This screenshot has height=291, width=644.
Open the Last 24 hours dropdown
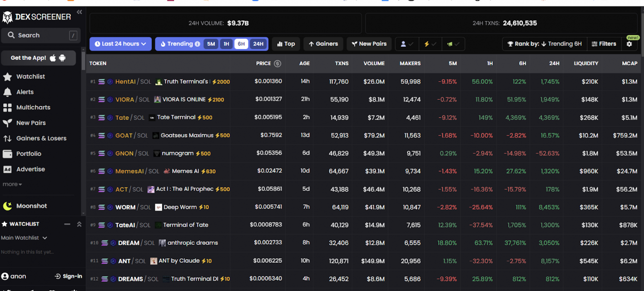(x=120, y=44)
